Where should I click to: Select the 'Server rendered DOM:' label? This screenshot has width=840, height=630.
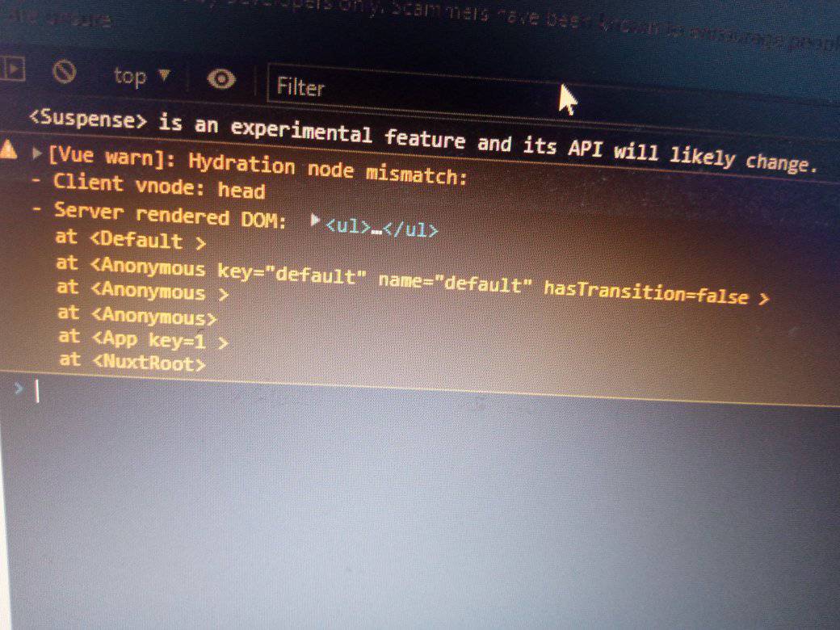click(x=170, y=214)
